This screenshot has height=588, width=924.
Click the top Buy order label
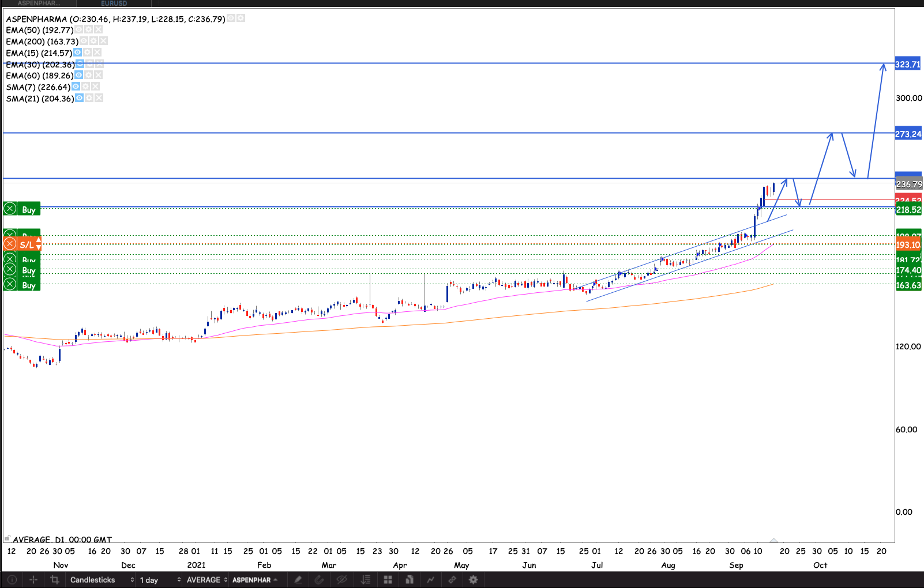pyautogui.click(x=29, y=210)
